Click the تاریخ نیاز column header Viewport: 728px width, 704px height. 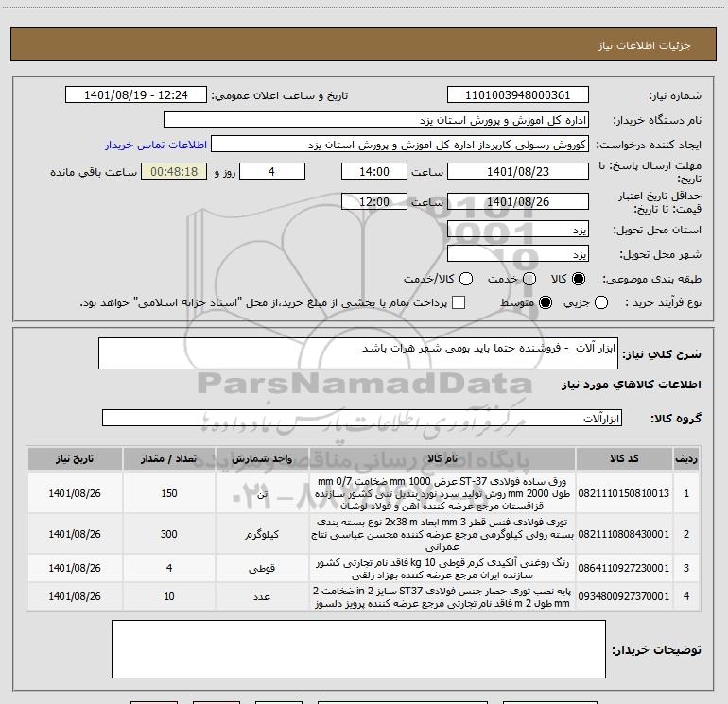click(x=75, y=458)
